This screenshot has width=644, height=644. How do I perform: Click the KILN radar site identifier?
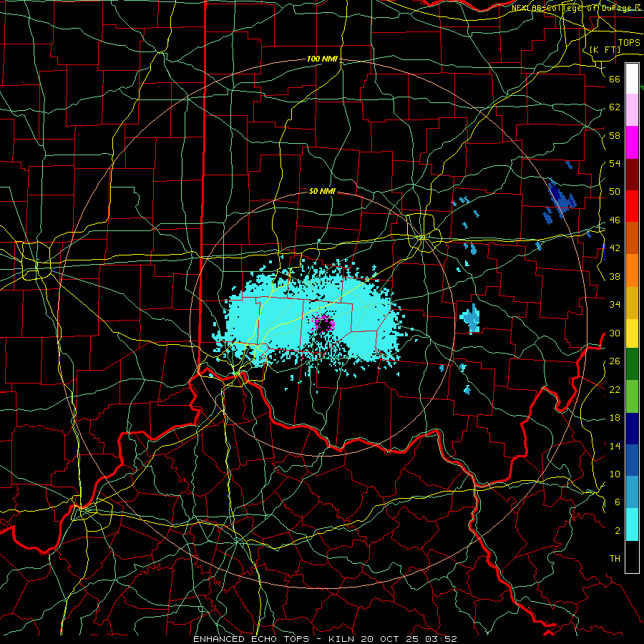[343, 639]
